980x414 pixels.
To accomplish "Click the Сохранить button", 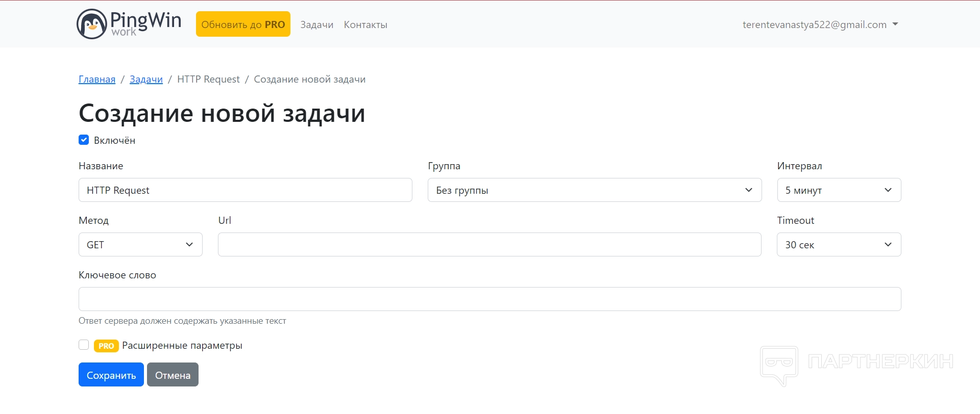I will click(x=111, y=375).
